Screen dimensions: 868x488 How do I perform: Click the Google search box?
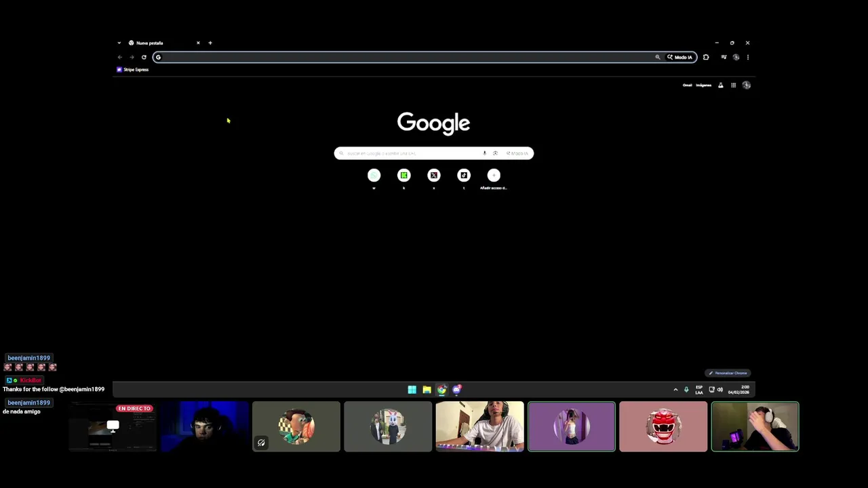434,153
